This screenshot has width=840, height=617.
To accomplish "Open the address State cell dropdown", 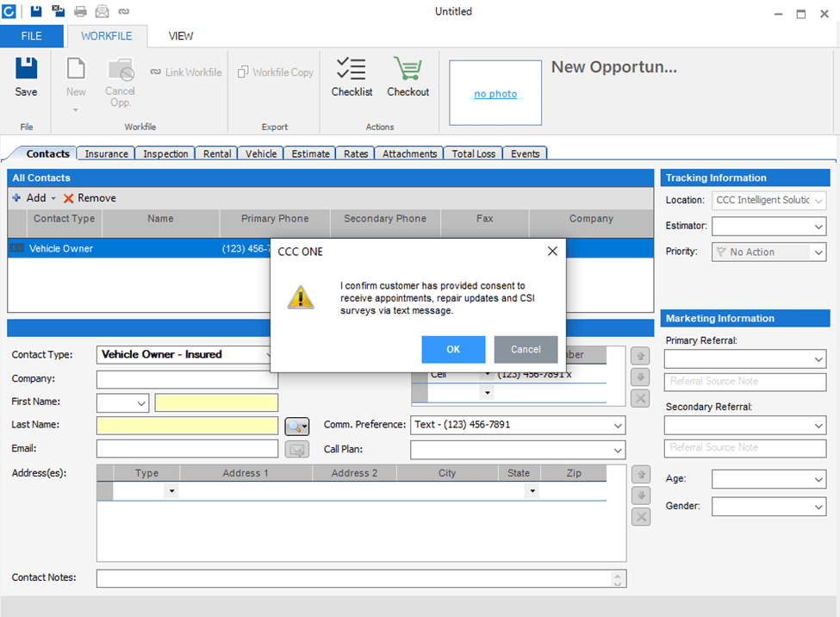I will 532,491.
